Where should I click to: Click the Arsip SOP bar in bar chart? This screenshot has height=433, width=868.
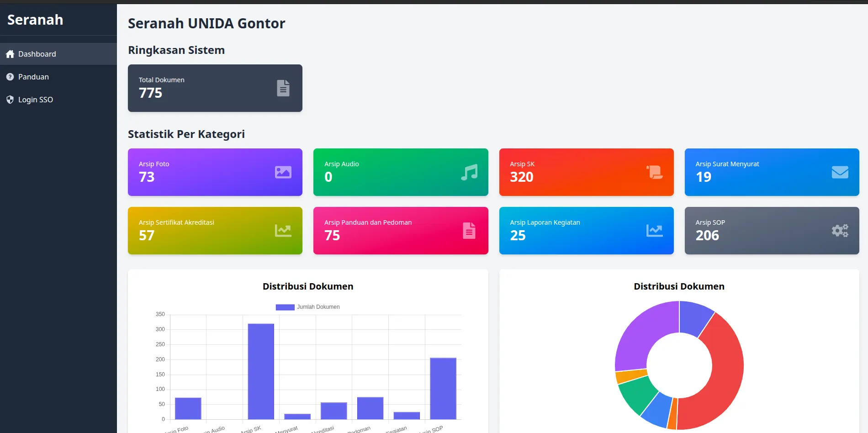tap(443, 388)
